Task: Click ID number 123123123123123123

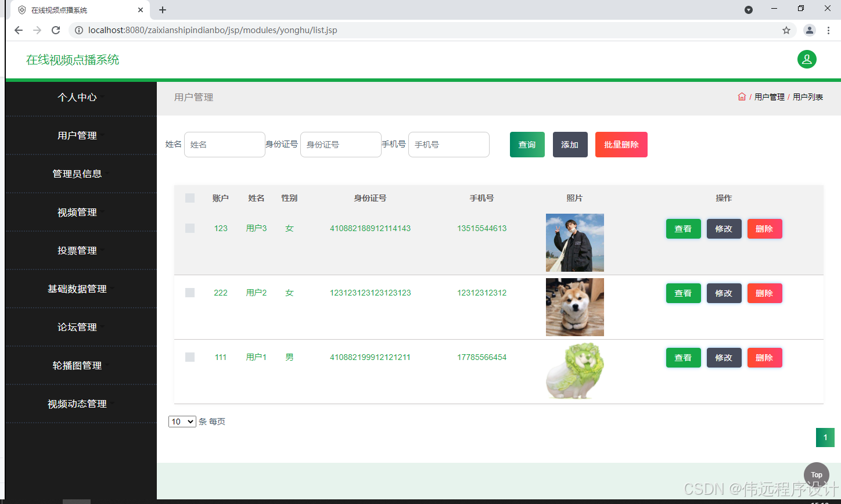Action: point(371,293)
